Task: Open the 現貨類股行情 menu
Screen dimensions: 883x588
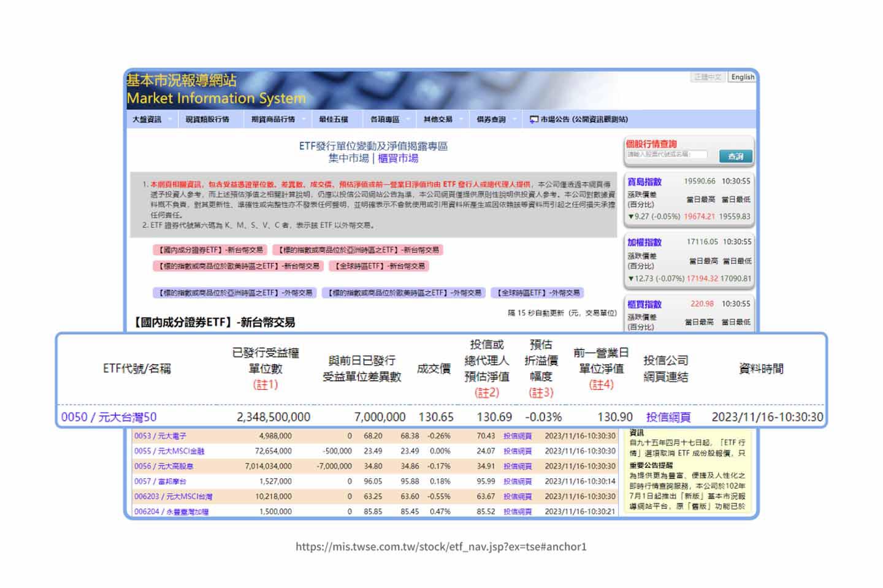Action: (x=207, y=120)
